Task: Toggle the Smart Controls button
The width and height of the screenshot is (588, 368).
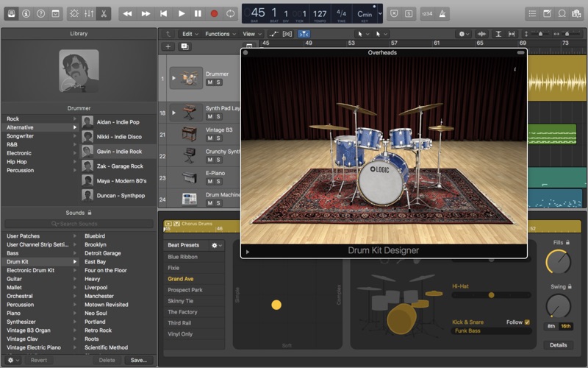Action: [x=74, y=14]
